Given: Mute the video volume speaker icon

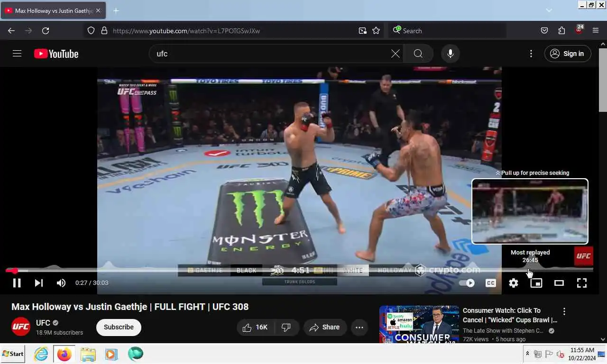Looking at the screenshot, I should pos(61,283).
